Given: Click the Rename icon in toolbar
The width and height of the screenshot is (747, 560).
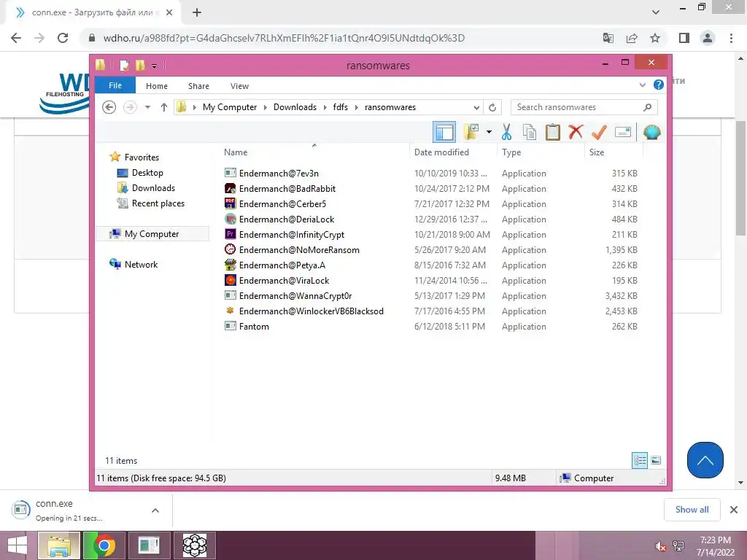Looking at the screenshot, I should point(623,132).
